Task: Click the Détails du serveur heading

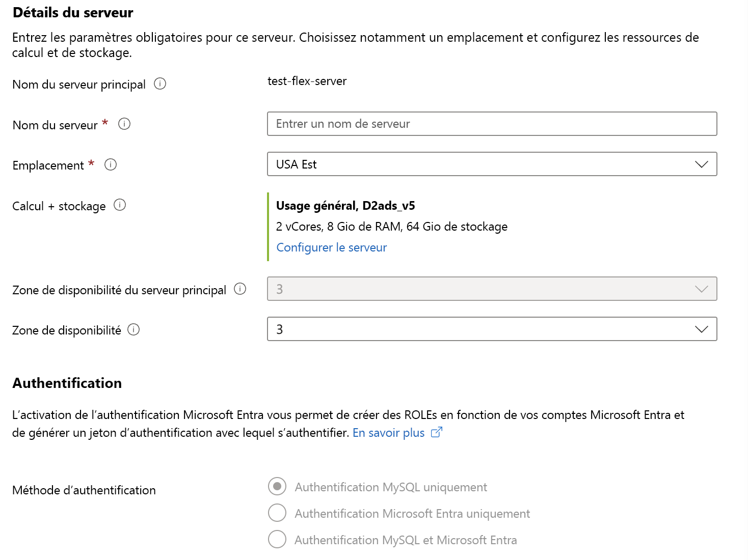Action: (73, 13)
